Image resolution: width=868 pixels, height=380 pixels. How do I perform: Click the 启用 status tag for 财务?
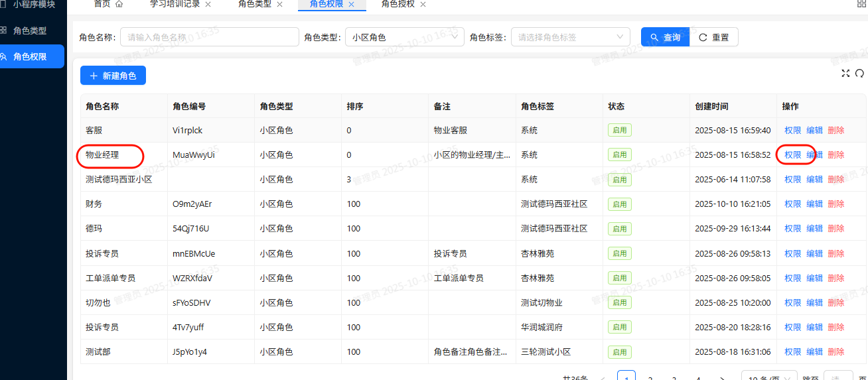pos(620,204)
